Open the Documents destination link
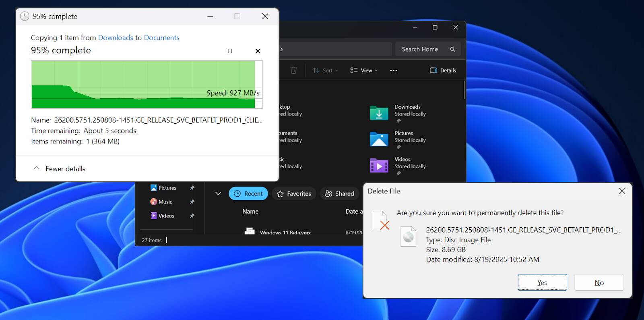 [161, 37]
